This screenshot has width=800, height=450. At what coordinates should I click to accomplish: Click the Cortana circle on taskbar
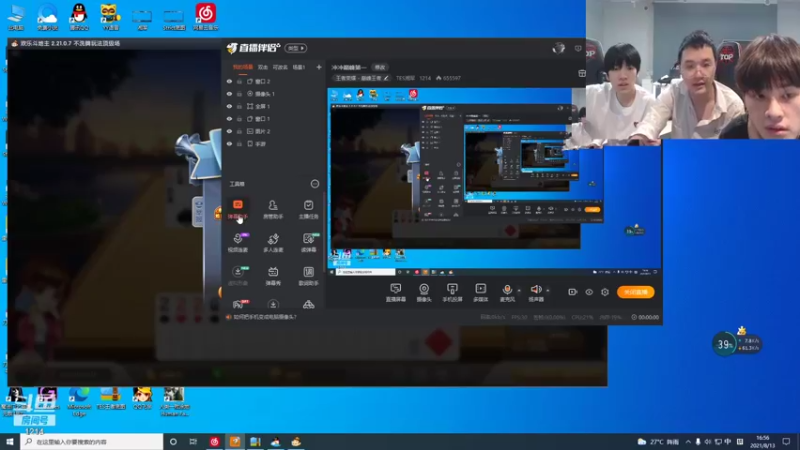(173, 442)
